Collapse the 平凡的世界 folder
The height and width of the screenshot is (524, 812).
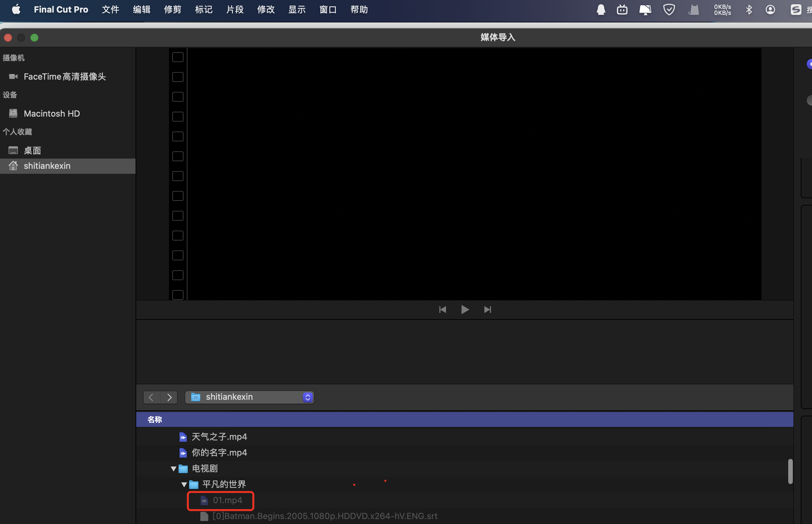coord(184,485)
